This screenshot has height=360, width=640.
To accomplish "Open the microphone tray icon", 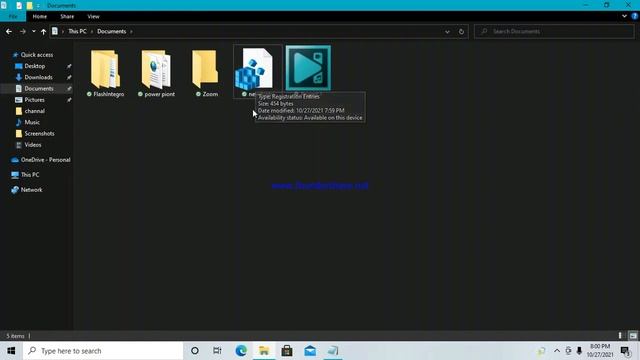I will pyautogui.click(x=579, y=351).
